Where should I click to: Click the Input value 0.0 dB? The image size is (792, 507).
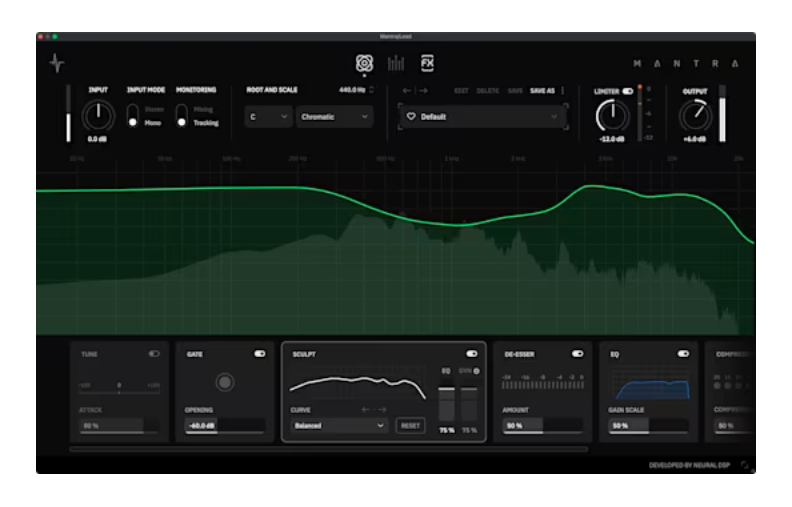(x=97, y=139)
